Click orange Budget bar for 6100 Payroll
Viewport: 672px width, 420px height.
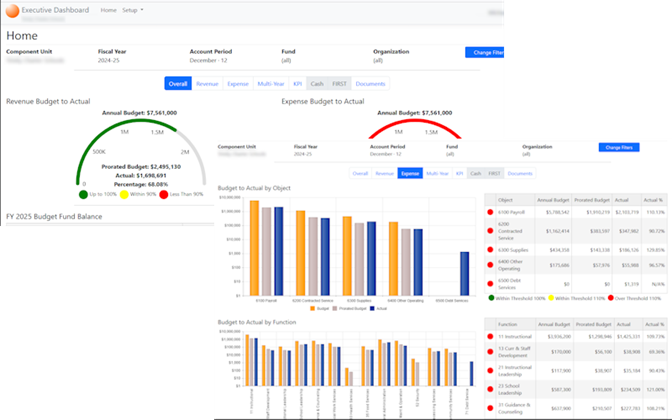pos(254,248)
